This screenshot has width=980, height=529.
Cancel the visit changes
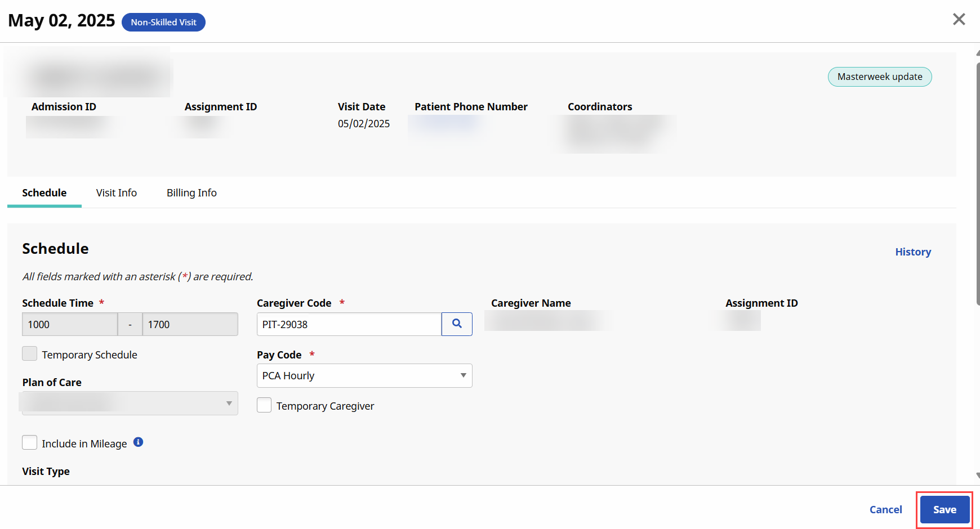[x=885, y=510]
